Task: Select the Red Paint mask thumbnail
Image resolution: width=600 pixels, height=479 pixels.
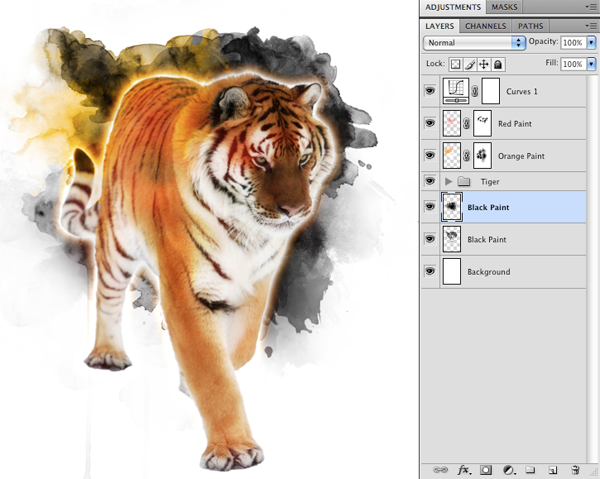Action: 483,123
